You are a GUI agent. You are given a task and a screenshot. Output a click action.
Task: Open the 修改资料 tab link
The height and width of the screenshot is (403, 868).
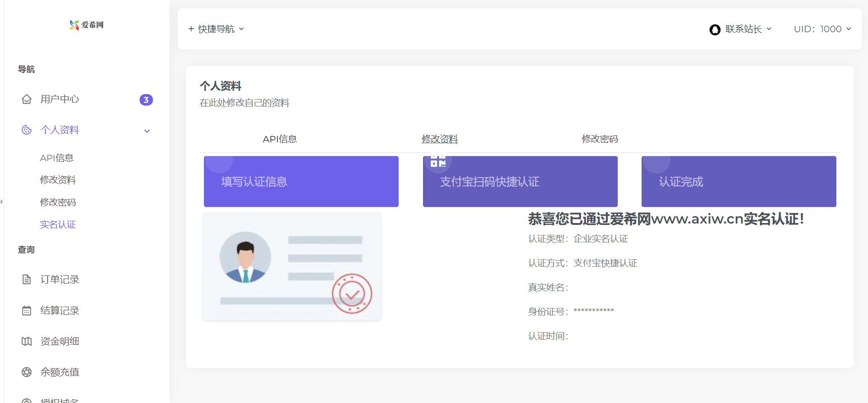click(x=440, y=139)
